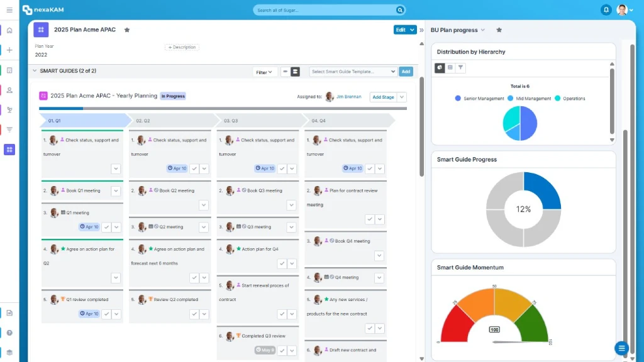
Task: Check off Action plan for Q4 task
Action: click(x=282, y=263)
